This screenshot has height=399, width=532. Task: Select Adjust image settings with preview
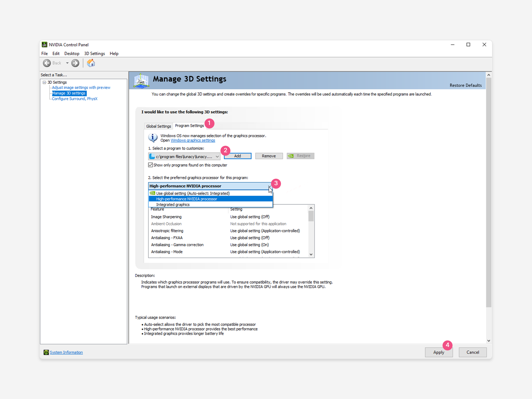click(x=81, y=88)
